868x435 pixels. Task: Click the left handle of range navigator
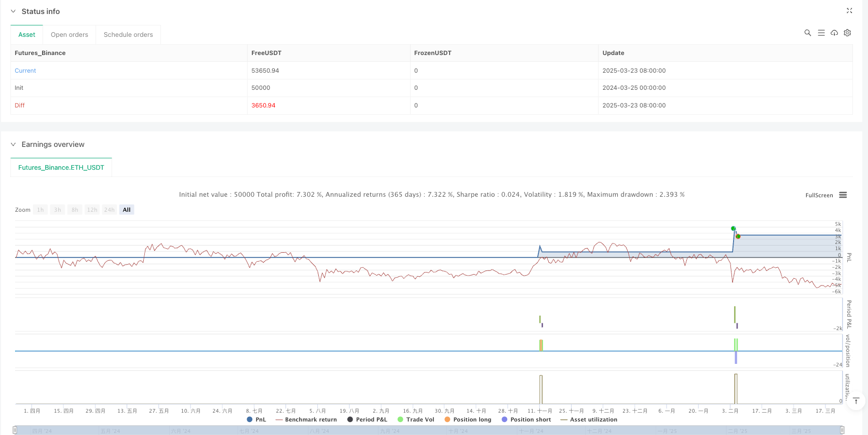click(15, 430)
